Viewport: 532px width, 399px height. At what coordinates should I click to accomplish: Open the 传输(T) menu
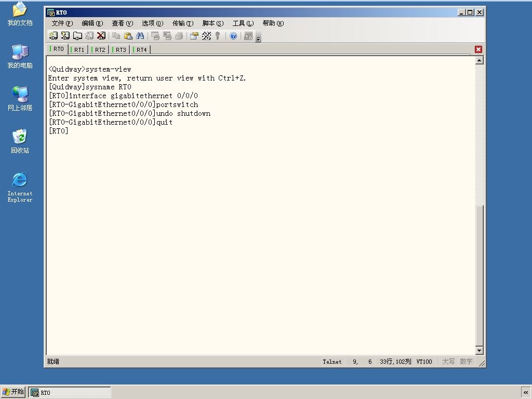click(183, 23)
